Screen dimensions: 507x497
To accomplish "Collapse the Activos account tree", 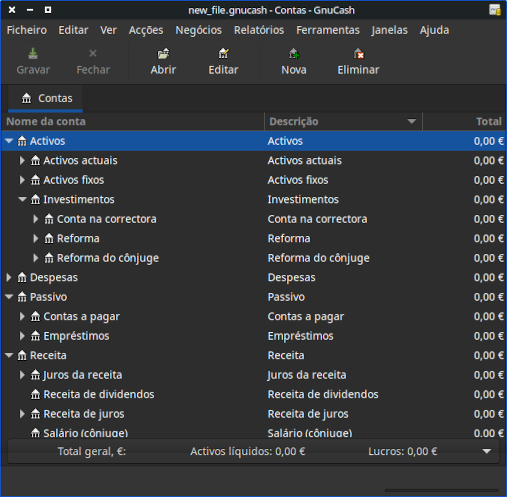I will point(9,141).
